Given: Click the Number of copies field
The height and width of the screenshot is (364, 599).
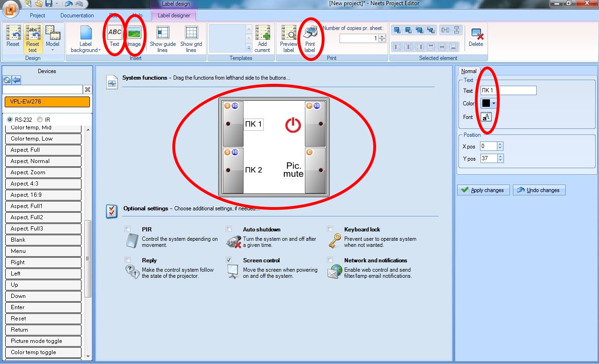Looking at the screenshot, I should pos(359,39).
